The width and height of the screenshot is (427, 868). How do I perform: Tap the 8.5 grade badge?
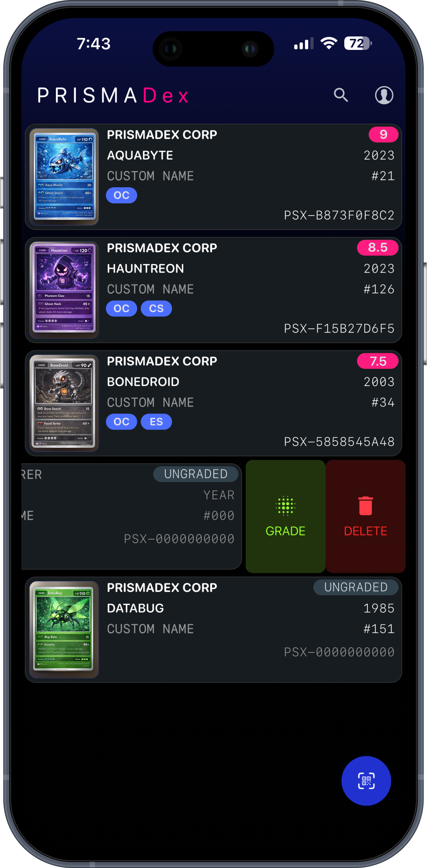(377, 248)
